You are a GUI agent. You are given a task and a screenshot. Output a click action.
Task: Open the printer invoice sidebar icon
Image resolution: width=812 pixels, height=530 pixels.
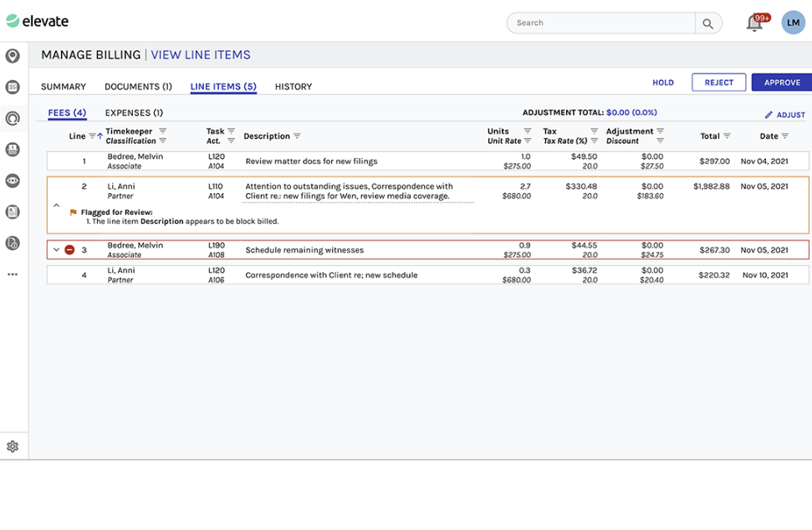(13, 150)
